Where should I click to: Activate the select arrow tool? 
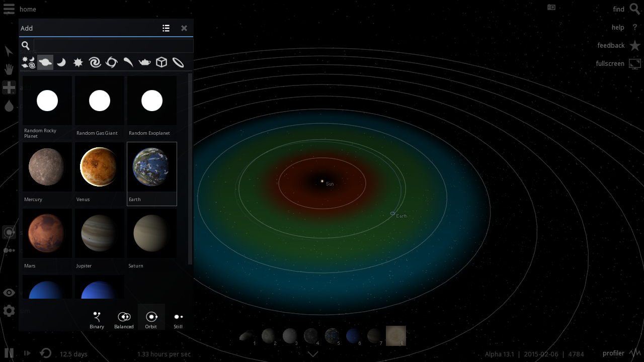click(9, 51)
